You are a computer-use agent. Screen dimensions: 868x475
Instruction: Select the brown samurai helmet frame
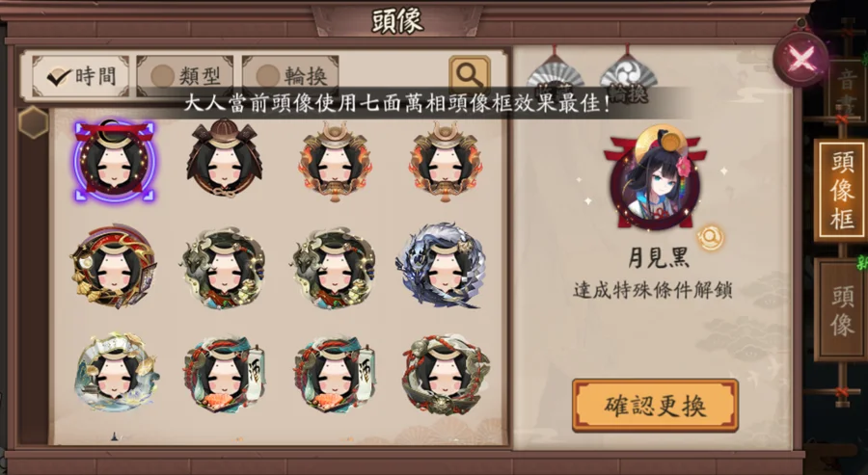(224, 158)
